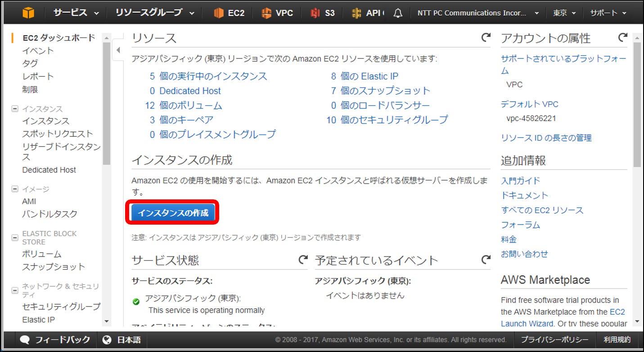Image resolution: width=644 pixels, height=352 pixels.
Task: Refresh the リソース section
Action: [486, 37]
